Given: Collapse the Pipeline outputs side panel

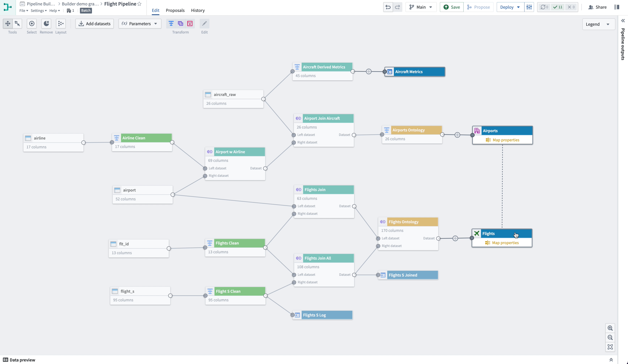Looking at the screenshot, I should click(x=623, y=20).
